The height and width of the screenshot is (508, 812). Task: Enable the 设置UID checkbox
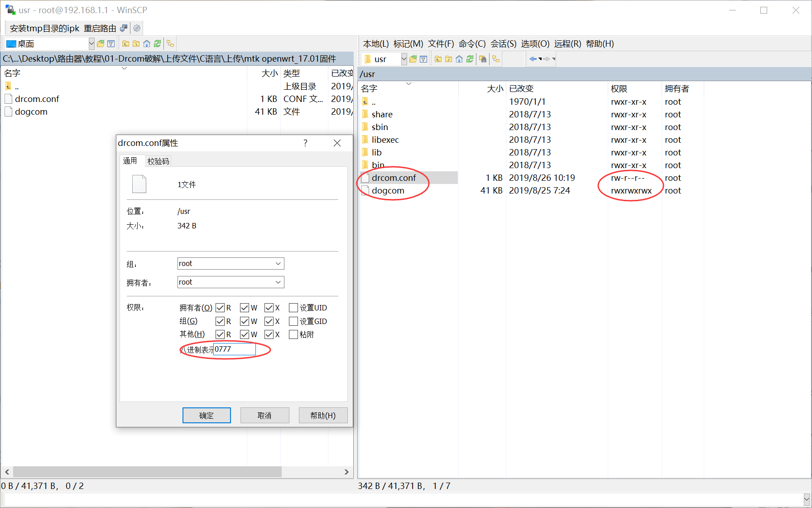click(x=293, y=308)
